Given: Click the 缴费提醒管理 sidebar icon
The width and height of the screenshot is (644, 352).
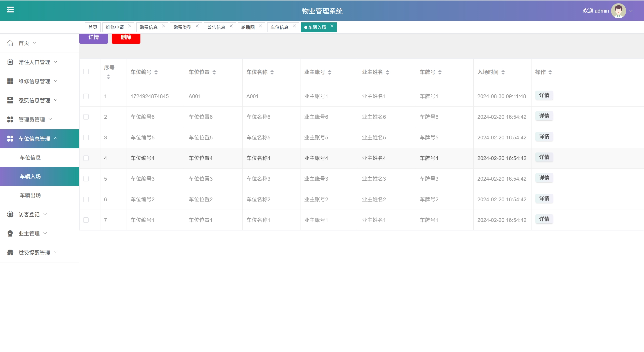Looking at the screenshot, I should coord(10,253).
